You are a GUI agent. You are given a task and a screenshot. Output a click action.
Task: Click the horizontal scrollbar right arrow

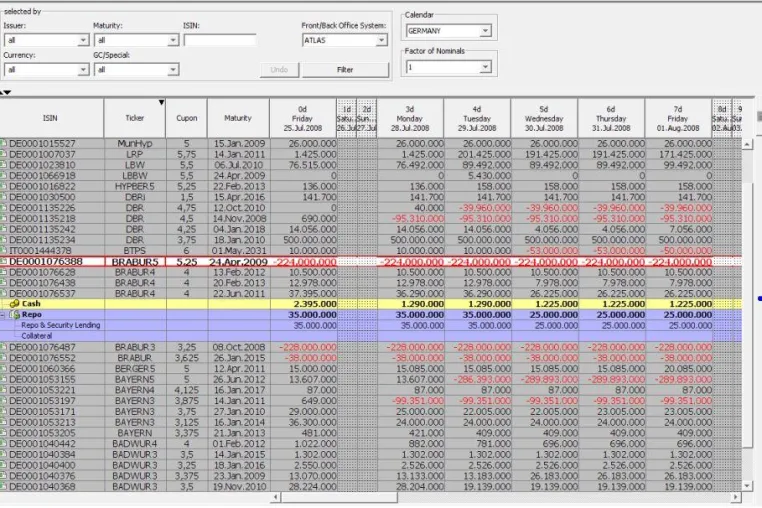(x=736, y=497)
